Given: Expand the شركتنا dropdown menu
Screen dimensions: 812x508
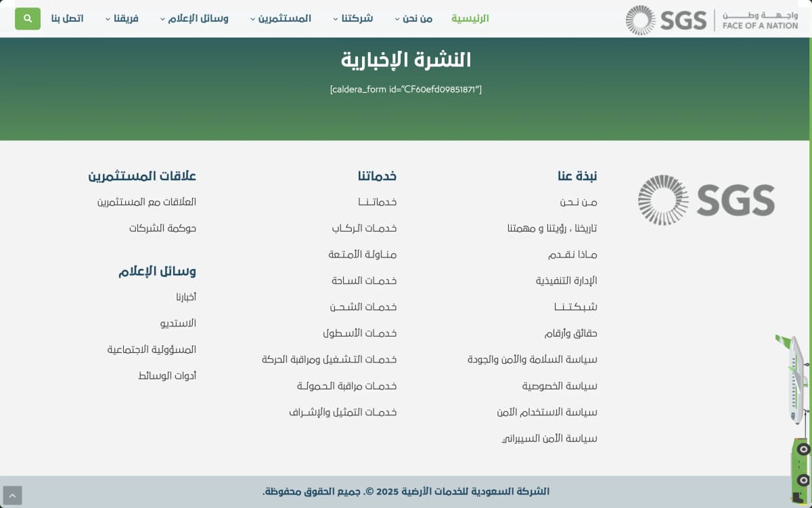Looking at the screenshot, I should 353,18.
